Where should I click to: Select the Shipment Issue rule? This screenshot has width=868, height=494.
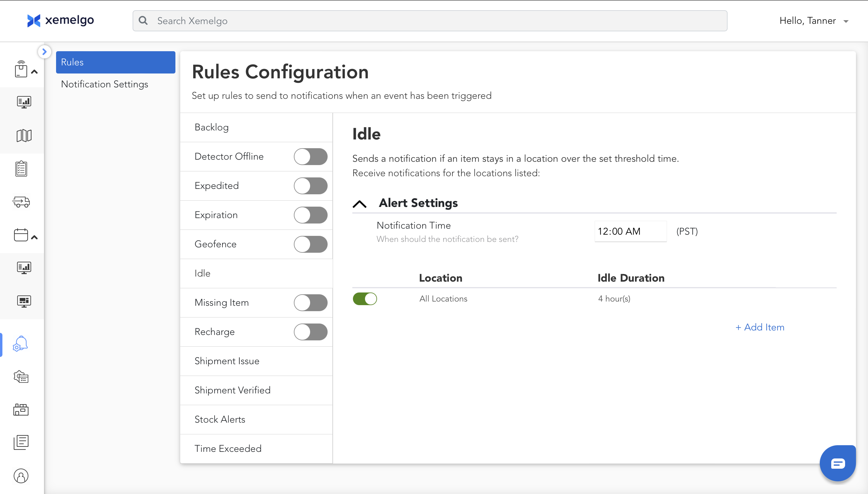point(227,361)
